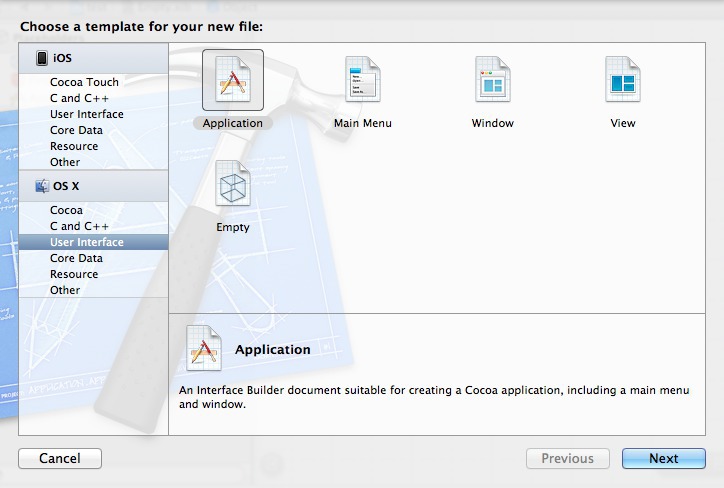Screen dimensions: 724x488
Task: Click the Empty label text
Action: pyautogui.click(x=233, y=227)
